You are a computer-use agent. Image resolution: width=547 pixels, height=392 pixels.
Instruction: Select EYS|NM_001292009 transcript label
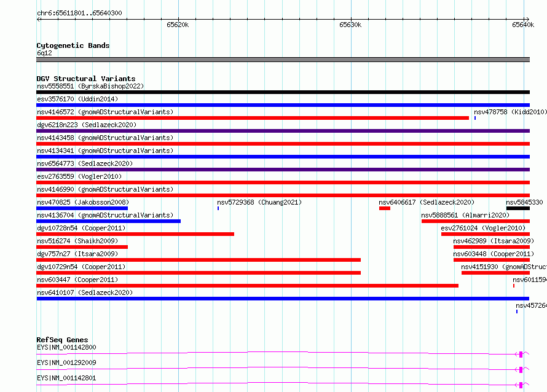66,363
